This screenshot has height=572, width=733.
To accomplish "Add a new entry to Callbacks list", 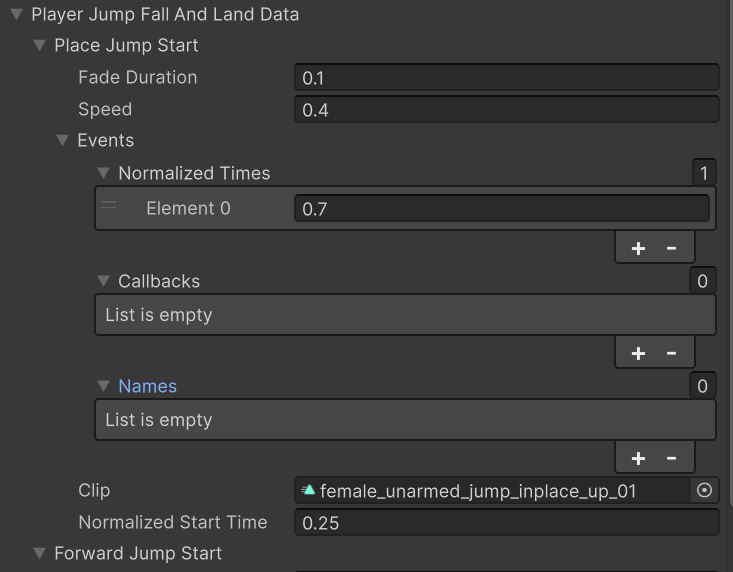I will click(638, 353).
